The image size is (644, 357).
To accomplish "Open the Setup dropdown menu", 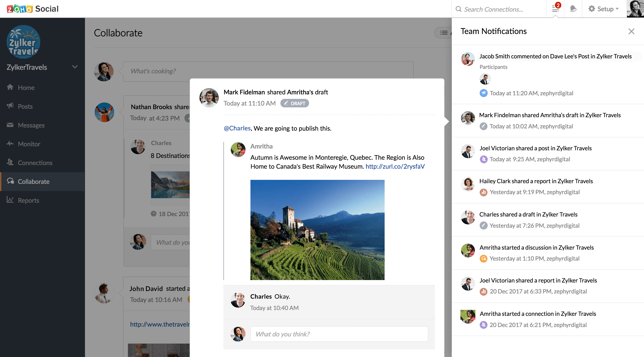I will click(604, 9).
